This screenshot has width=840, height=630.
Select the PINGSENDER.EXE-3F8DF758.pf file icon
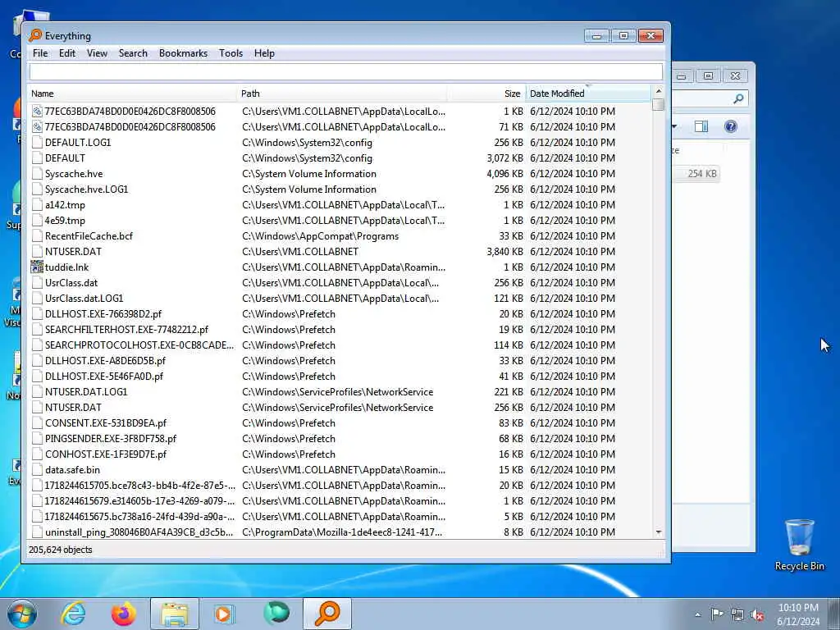pyautogui.click(x=37, y=438)
